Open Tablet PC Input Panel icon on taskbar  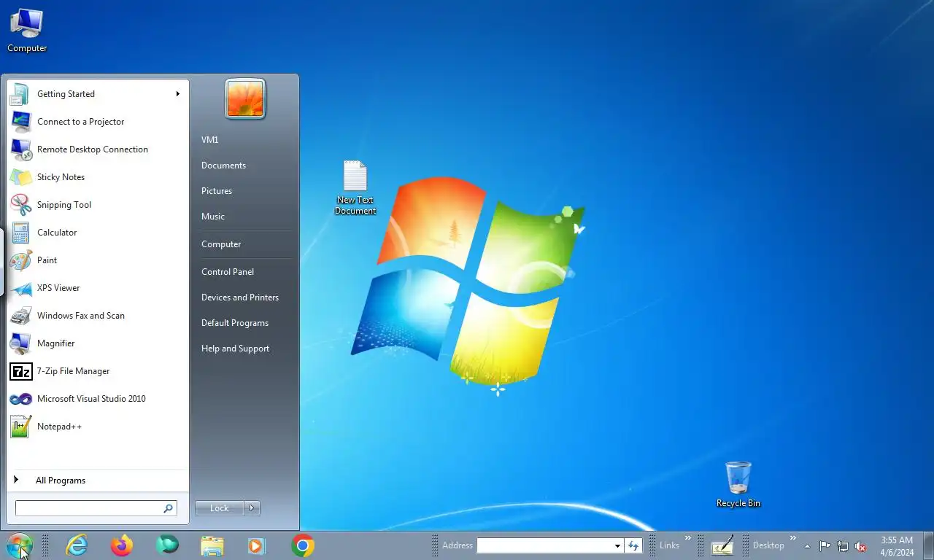point(722,545)
